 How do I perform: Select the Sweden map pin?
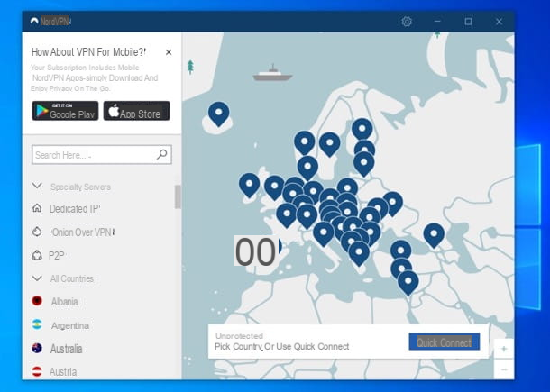tap(330, 144)
